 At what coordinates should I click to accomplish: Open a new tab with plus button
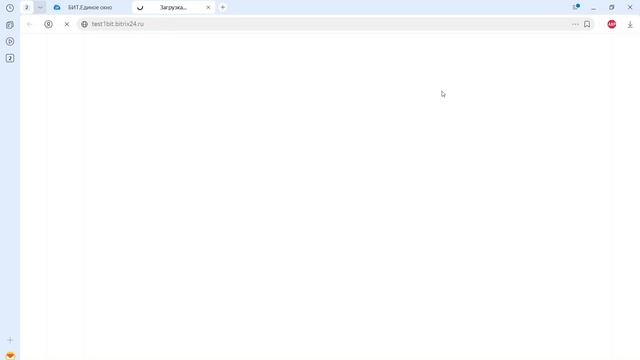click(x=223, y=7)
